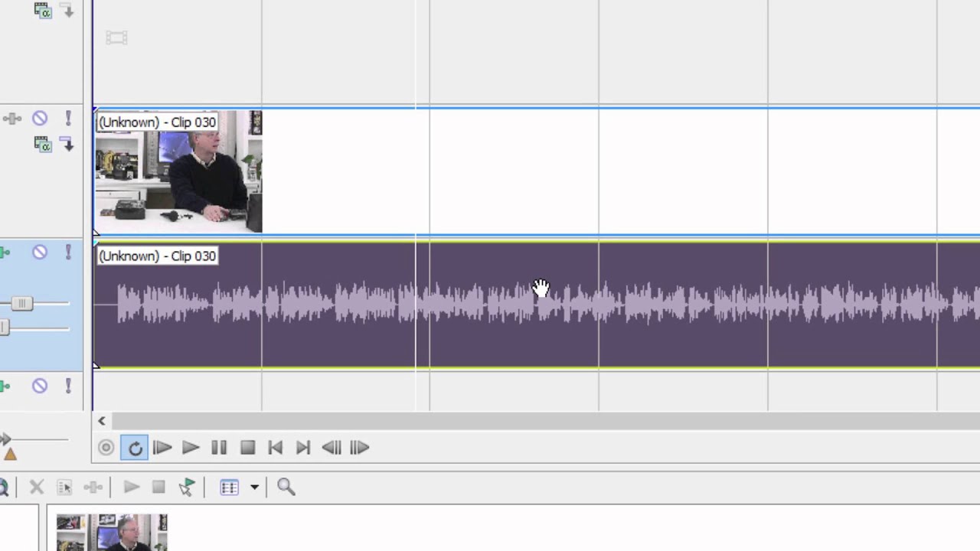Click the audio event label '(Unknown) - Clip 030'
This screenshot has width=980, height=551.
[x=157, y=256]
